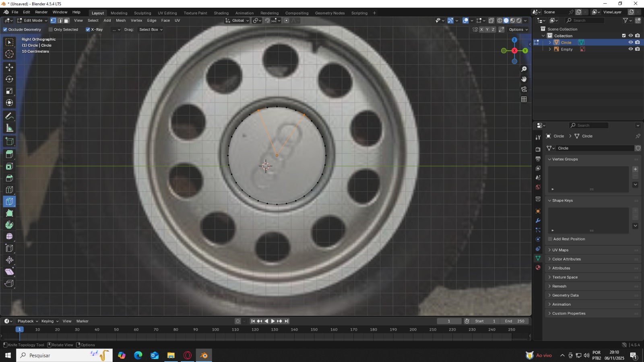Select the Loop Cut tool
Screen dimensions: 644x362
tap(9, 190)
